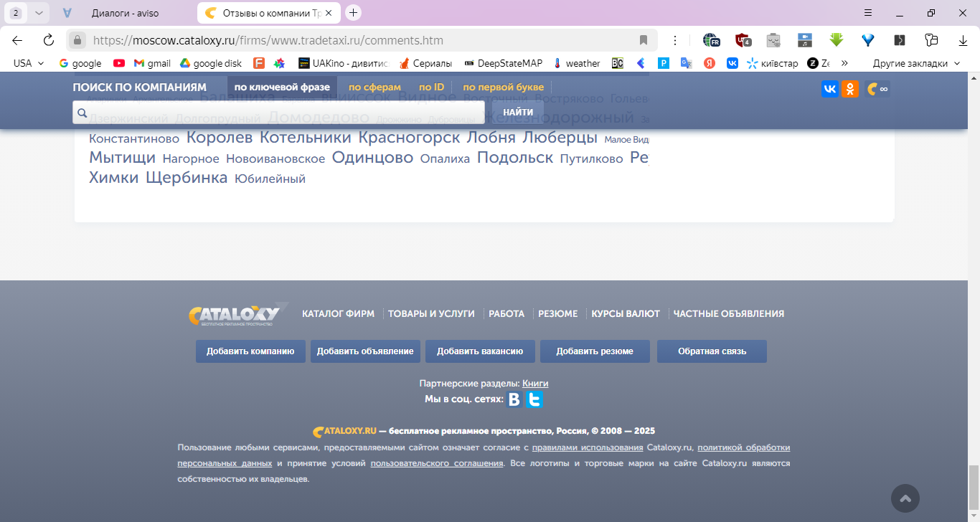
Task: Click 'Добавить резюме' button
Action: pyautogui.click(x=595, y=351)
